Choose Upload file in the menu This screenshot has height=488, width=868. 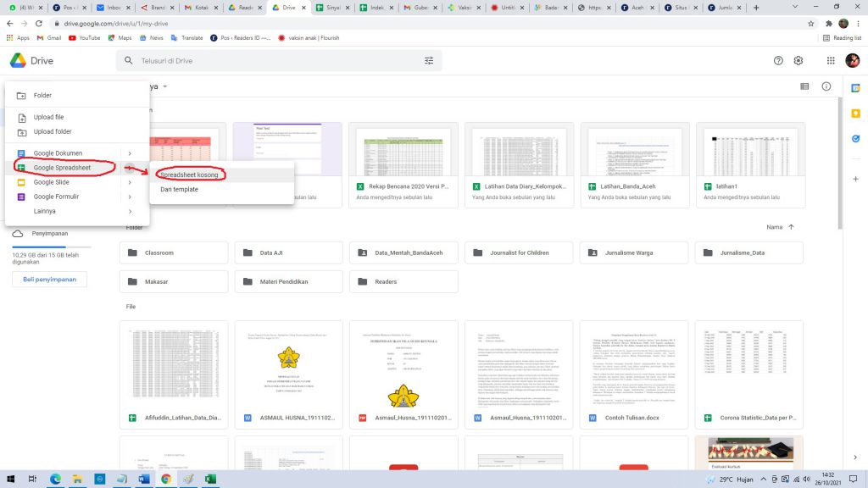[77, 117]
